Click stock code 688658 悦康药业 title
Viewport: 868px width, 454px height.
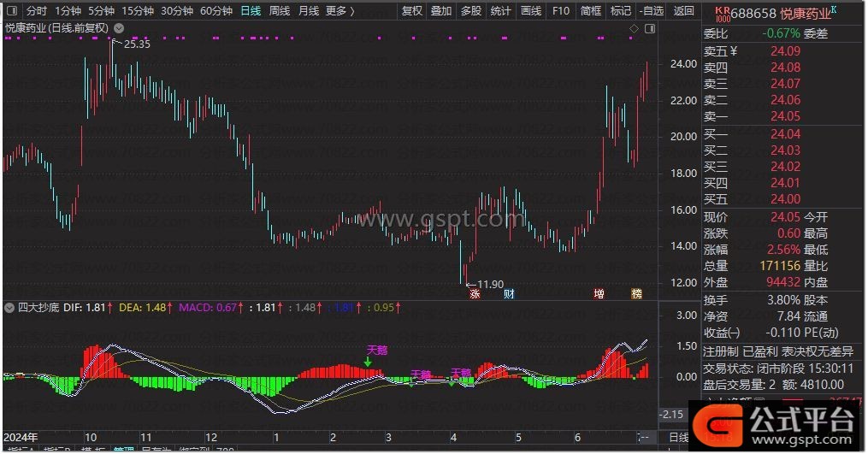tap(781, 14)
